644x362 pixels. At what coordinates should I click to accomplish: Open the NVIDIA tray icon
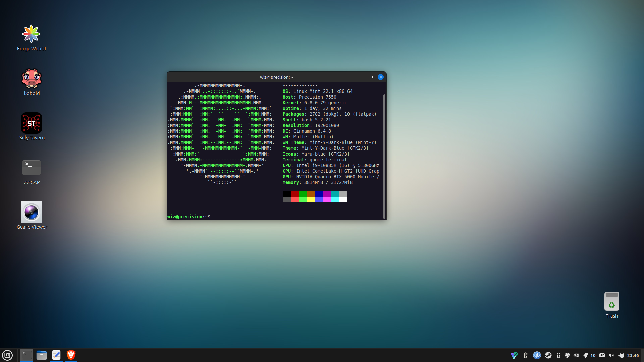coord(576,355)
